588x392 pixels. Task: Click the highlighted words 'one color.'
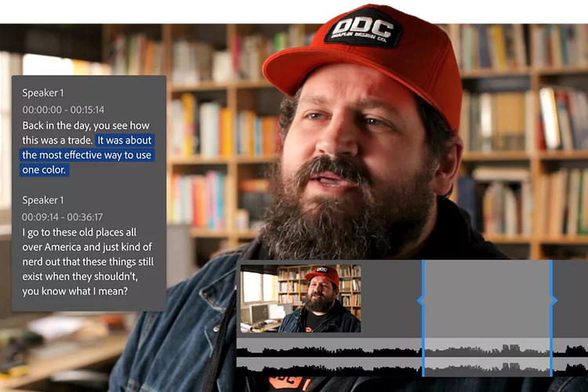[44, 170]
